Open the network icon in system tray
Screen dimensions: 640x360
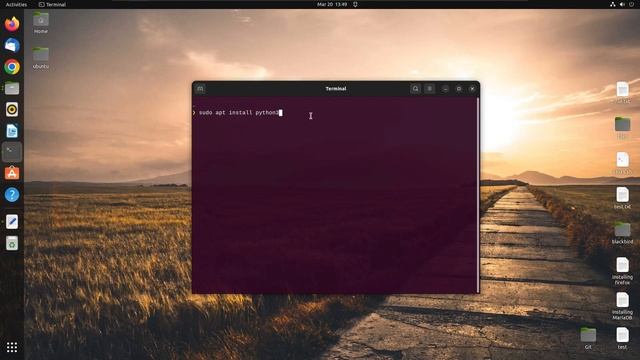point(613,4)
